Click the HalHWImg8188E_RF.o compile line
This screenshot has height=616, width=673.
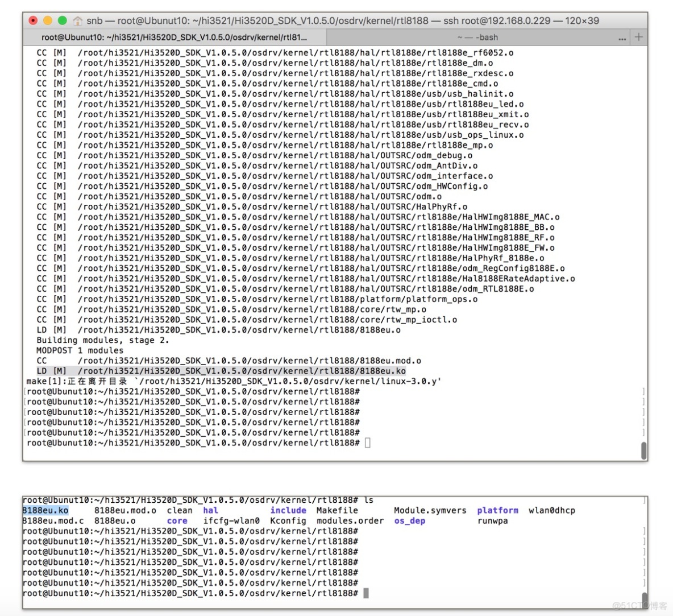coord(296,238)
